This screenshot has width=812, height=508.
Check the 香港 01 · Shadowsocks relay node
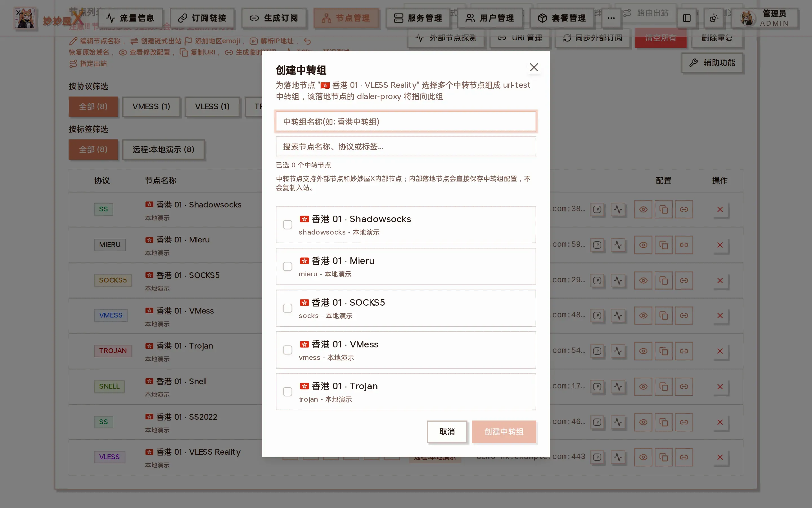pyautogui.click(x=288, y=224)
